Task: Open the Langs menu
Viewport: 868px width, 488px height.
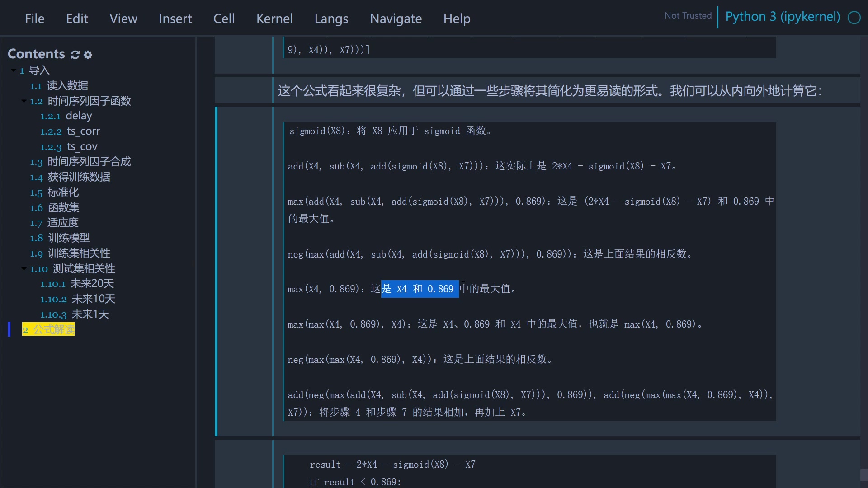Action: tap(331, 19)
